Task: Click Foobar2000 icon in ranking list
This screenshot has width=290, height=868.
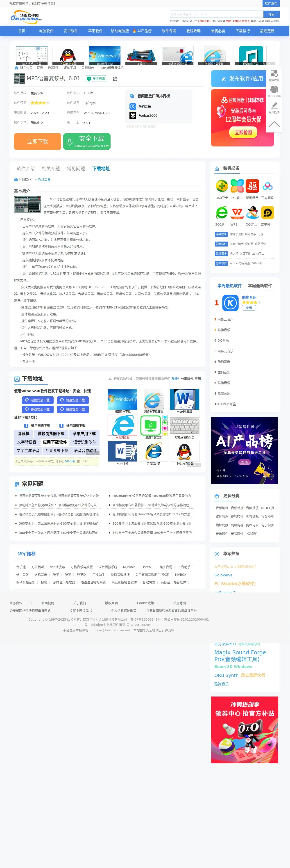Action: [133, 116]
